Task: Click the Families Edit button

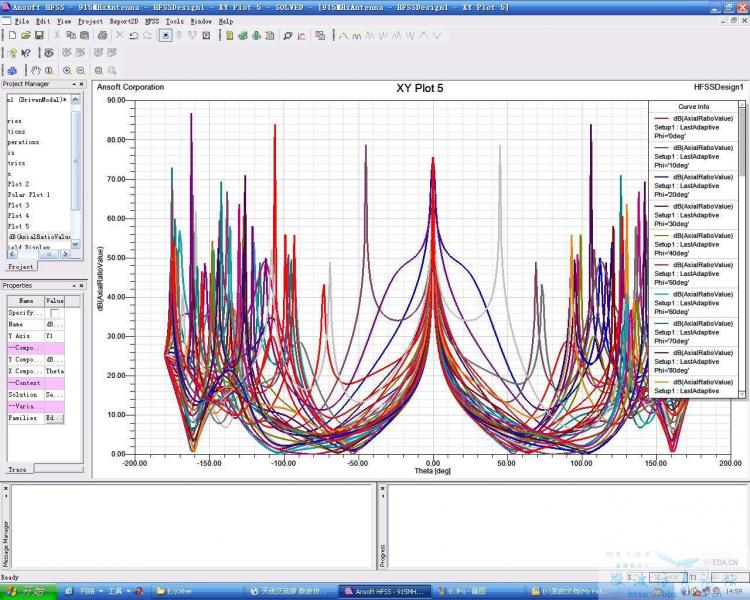Action: [x=54, y=418]
